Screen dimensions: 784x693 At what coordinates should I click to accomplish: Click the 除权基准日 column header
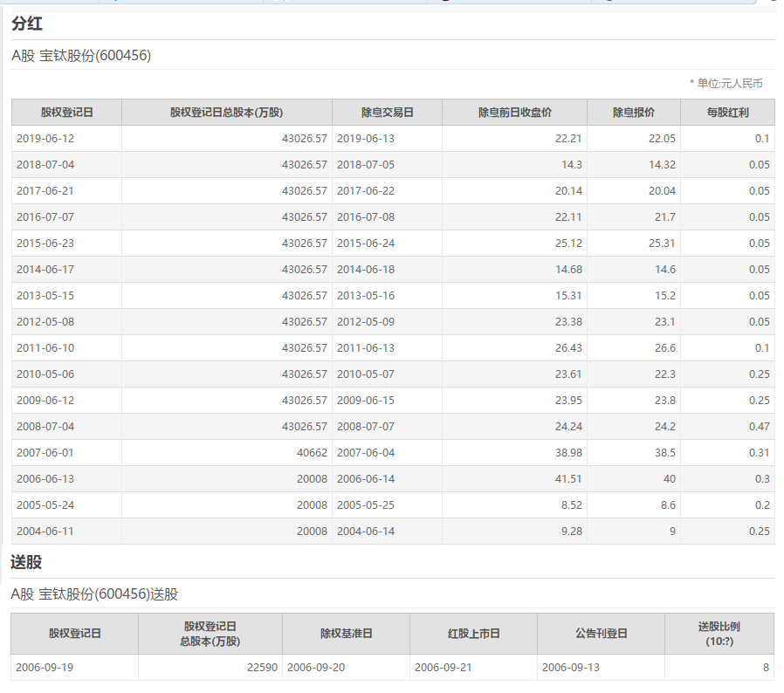(x=347, y=634)
